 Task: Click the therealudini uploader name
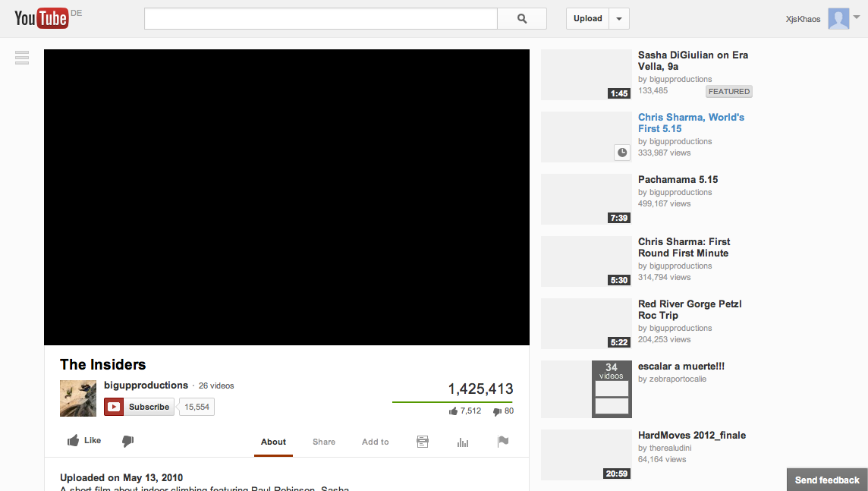[x=671, y=449]
